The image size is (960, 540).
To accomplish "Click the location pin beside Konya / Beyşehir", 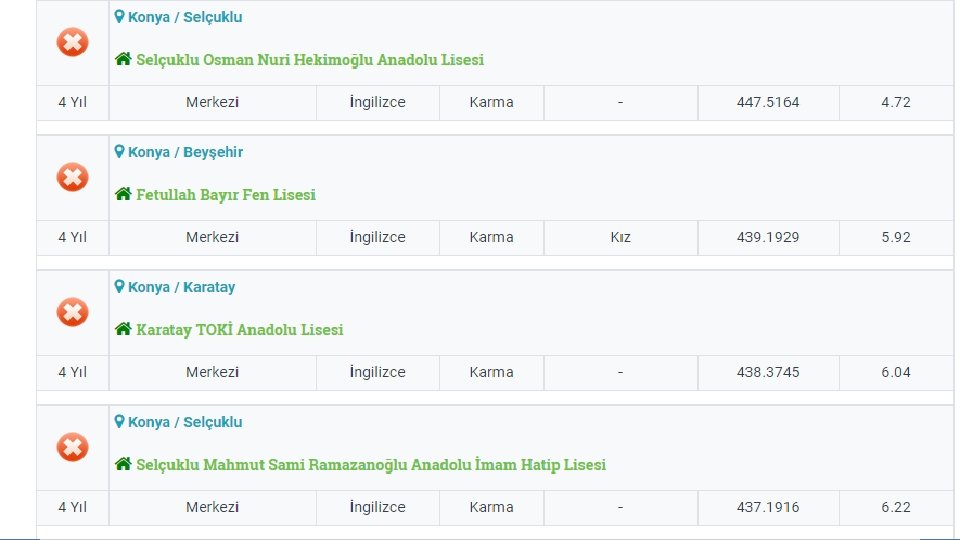I will point(120,152).
